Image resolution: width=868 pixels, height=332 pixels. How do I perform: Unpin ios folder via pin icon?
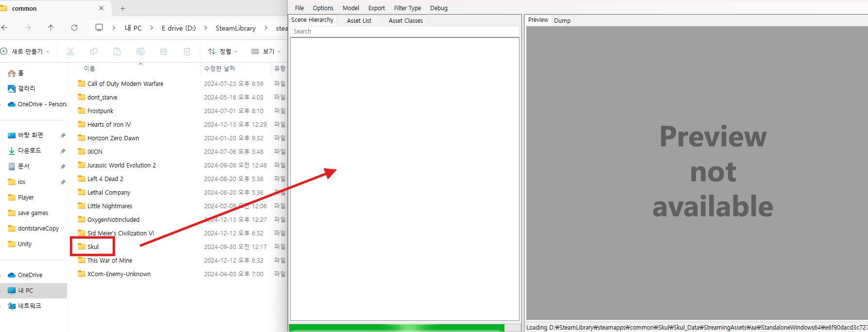point(63,182)
